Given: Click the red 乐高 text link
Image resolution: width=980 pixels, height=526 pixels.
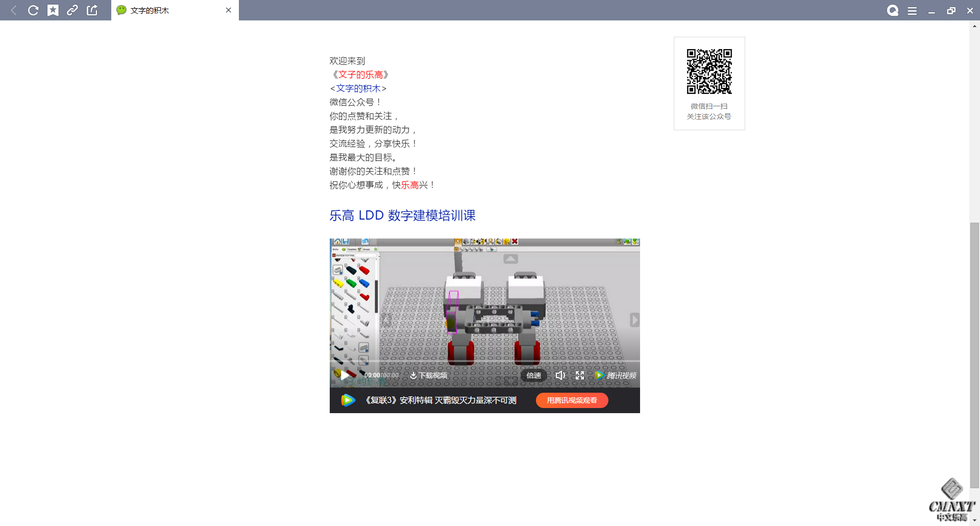Looking at the screenshot, I should pos(410,185).
